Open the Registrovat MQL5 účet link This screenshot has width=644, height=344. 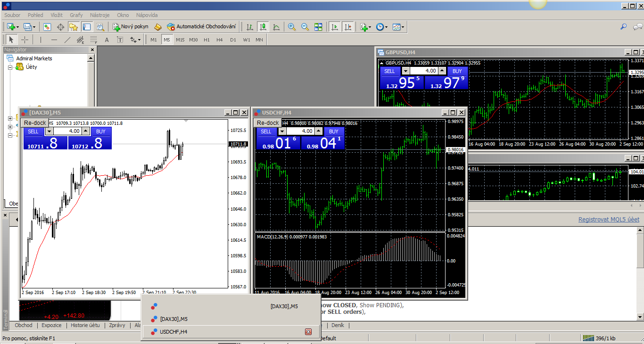[x=609, y=220]
